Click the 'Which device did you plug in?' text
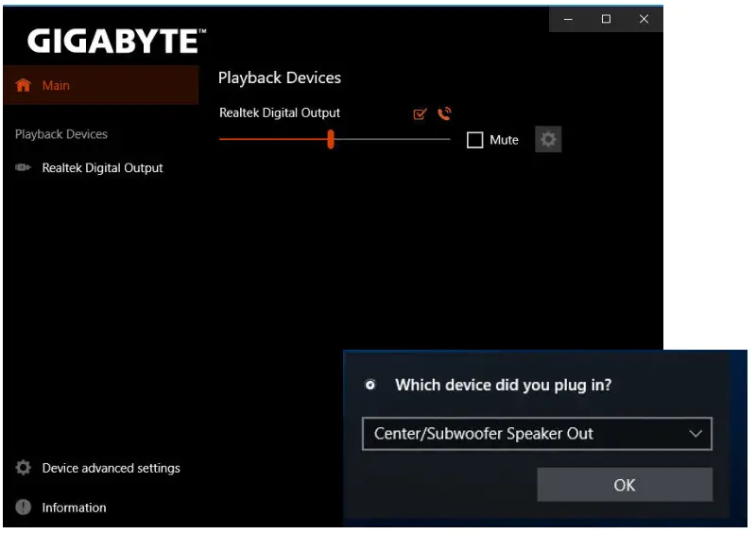 [504, 385]
